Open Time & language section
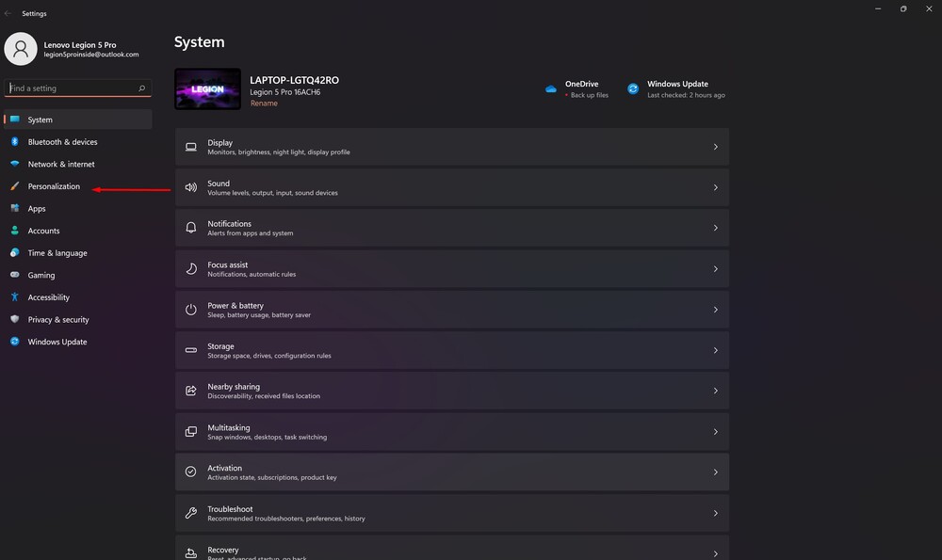 point(77,252)
